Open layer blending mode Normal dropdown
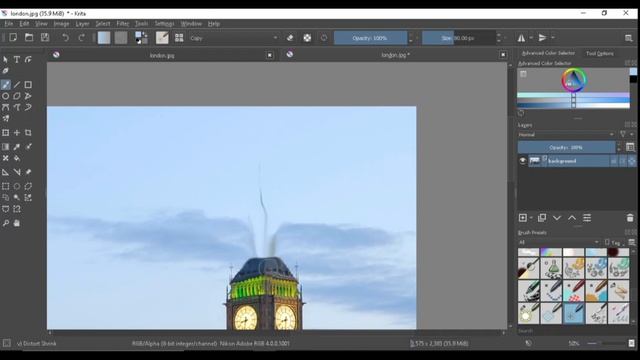Viewport: 640px width, 360px height. click(x=567, y=134)
